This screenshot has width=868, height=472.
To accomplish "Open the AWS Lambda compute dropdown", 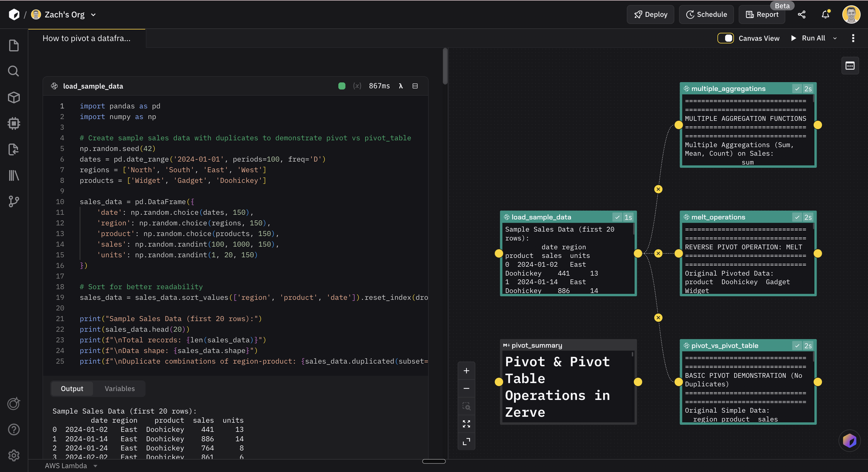I will pyautogui.click(x=71, y=466).
